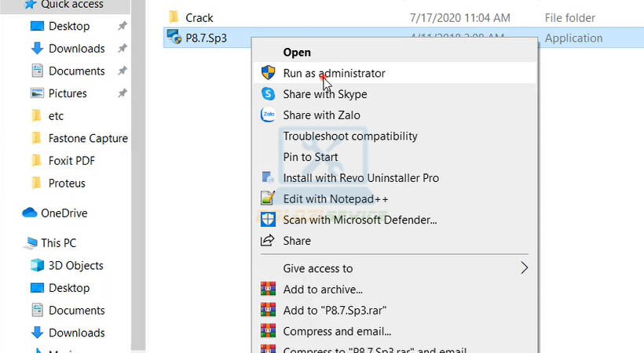Select Pin to Start option

[x=310, y=157]
